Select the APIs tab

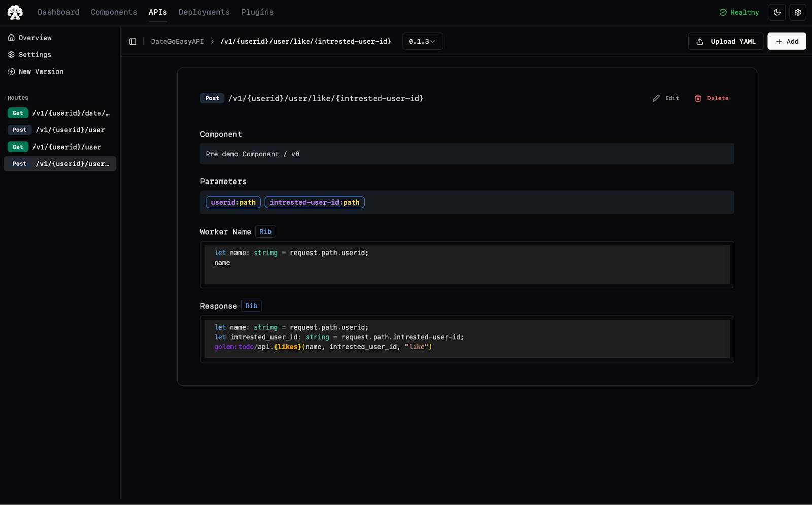click(158, 12)
